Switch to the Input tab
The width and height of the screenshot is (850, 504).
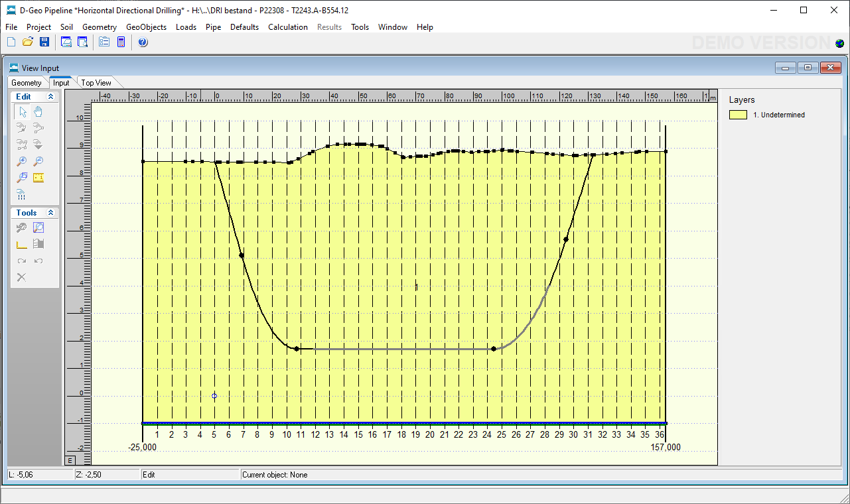[x=62, y=83]
